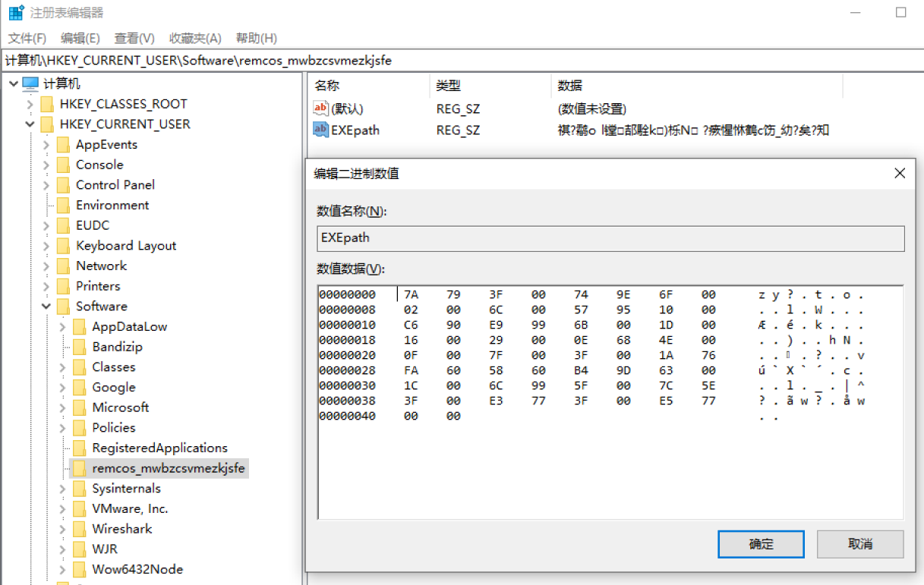Collapse the Software key arrow
Screen dimensions: 924x585
click(46, 307)
